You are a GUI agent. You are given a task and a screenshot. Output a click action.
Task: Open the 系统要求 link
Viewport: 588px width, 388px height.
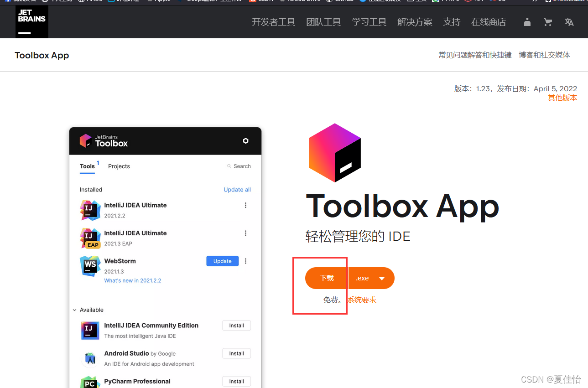pos(362,300)
